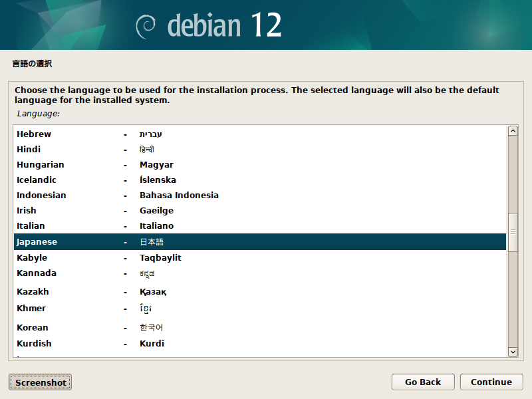Select Indonesian - Bahasa Indonesia
The width and height of the screenshot is (532, 399).
tap(260, 195)
